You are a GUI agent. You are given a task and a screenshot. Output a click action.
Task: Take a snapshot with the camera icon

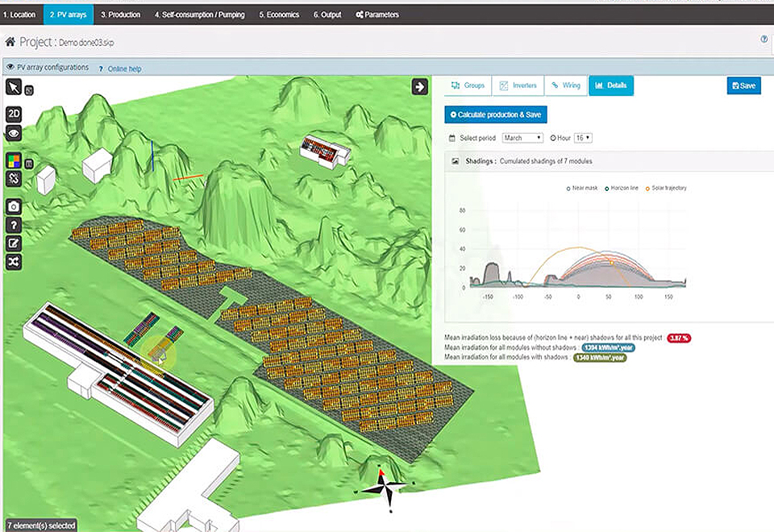coord(14,207)
